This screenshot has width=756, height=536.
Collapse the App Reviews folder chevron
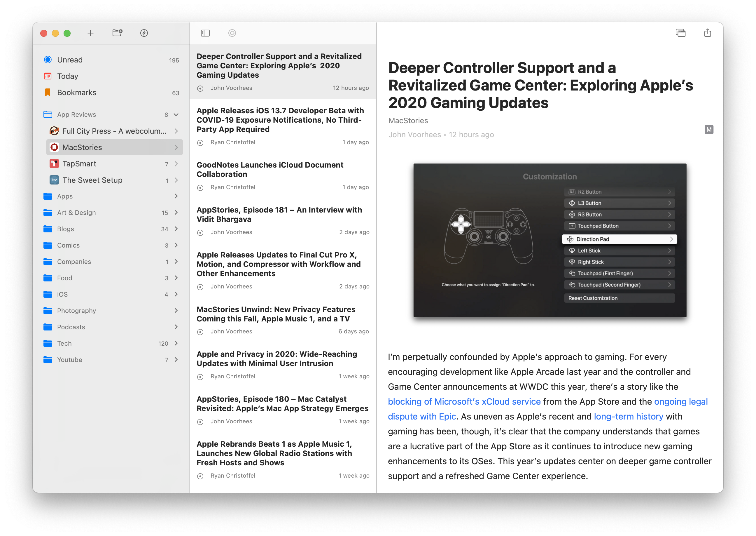click(176, 114)
